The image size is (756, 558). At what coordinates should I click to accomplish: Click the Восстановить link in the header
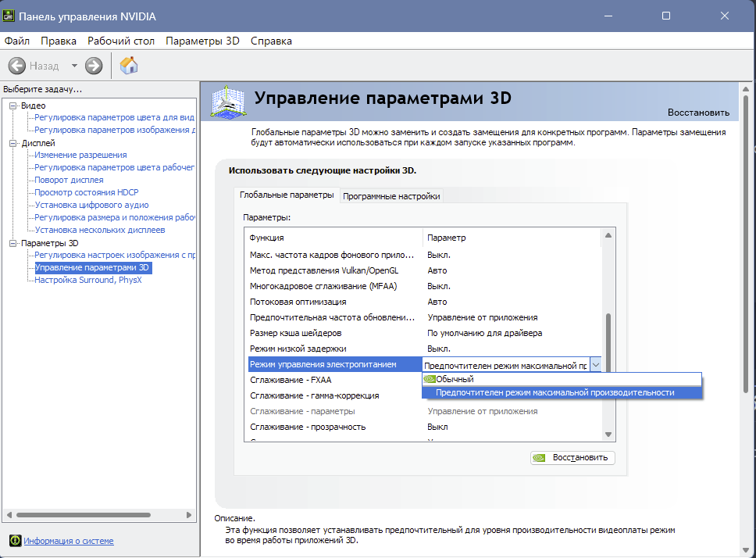coord(698,113)
